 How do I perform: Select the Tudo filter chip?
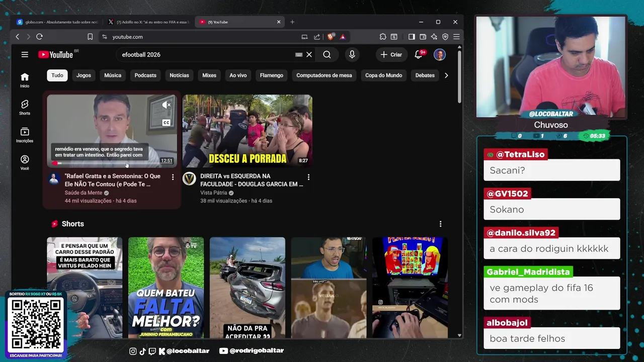(x=57, y=75)
